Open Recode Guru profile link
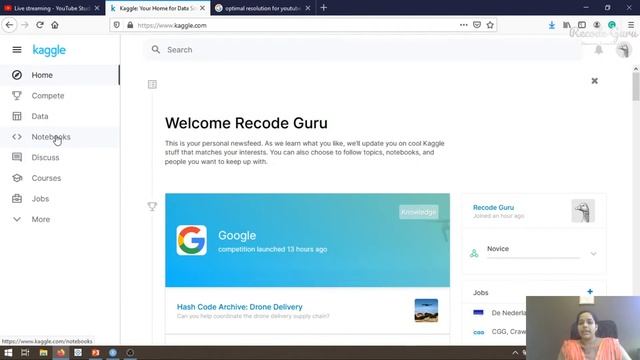 point(493,207)
